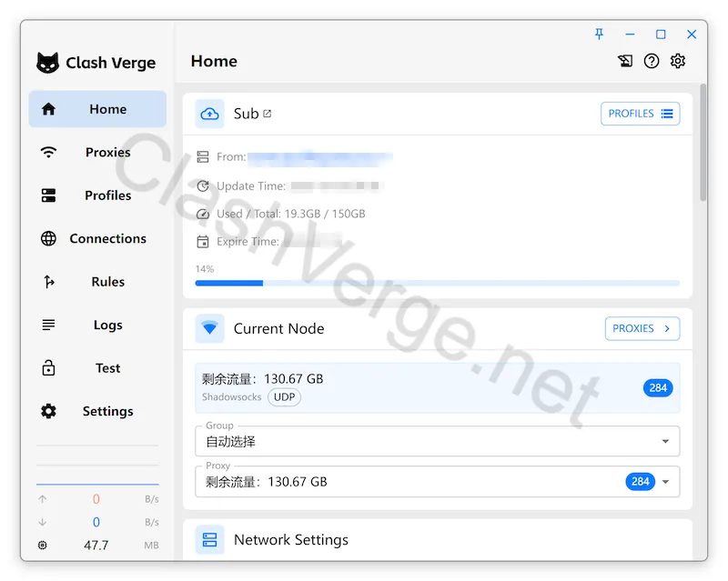Maximize the Clash Verge window
728x581 pixels.
pyautogui.click(x=661, y=34)
